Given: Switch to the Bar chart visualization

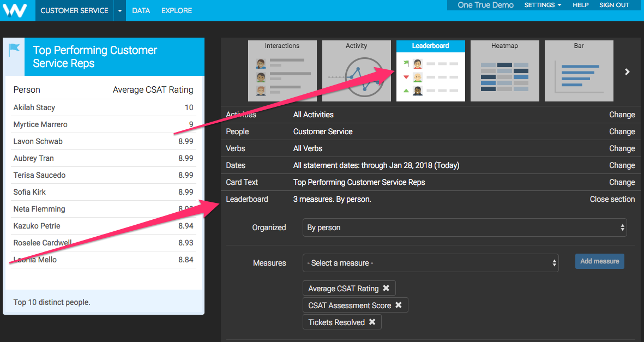Looking at the screenshot, I should [x=579, y=71].
